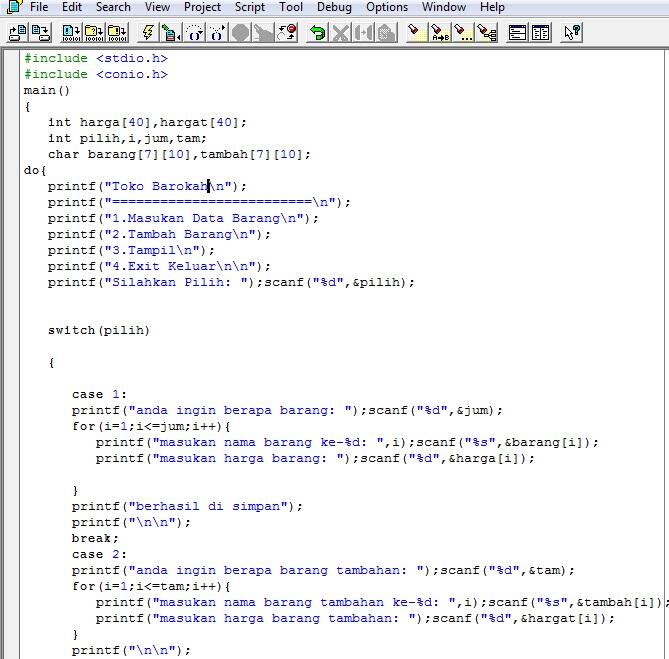
Task: Click the line '#include <conio.h>'
Action: point(96,74)
